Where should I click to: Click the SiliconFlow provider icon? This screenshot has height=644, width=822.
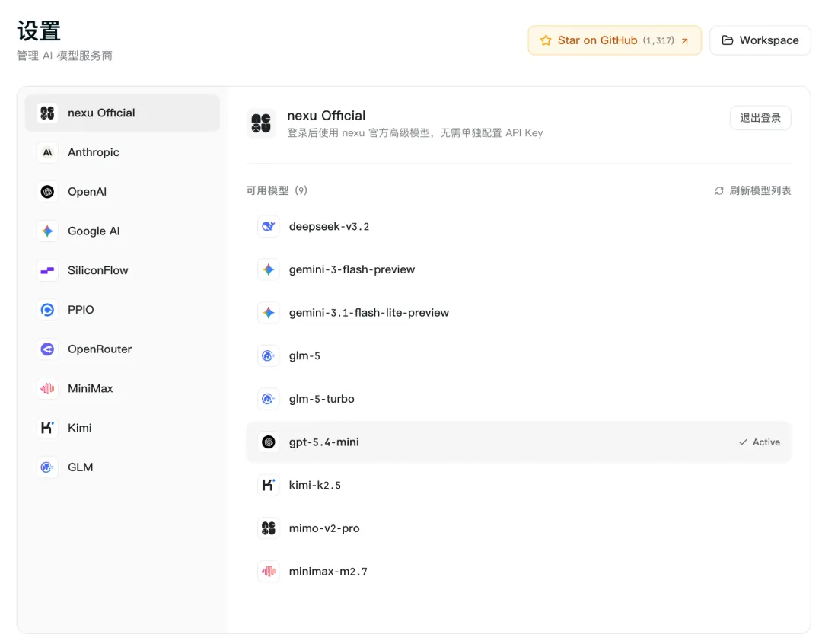pyautogui.click(x=47, y=270)
